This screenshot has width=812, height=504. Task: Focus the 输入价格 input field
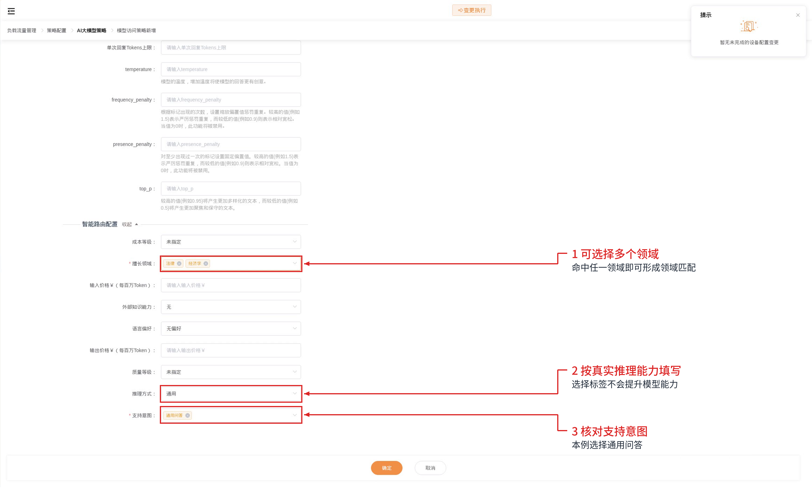click(231, 285)
